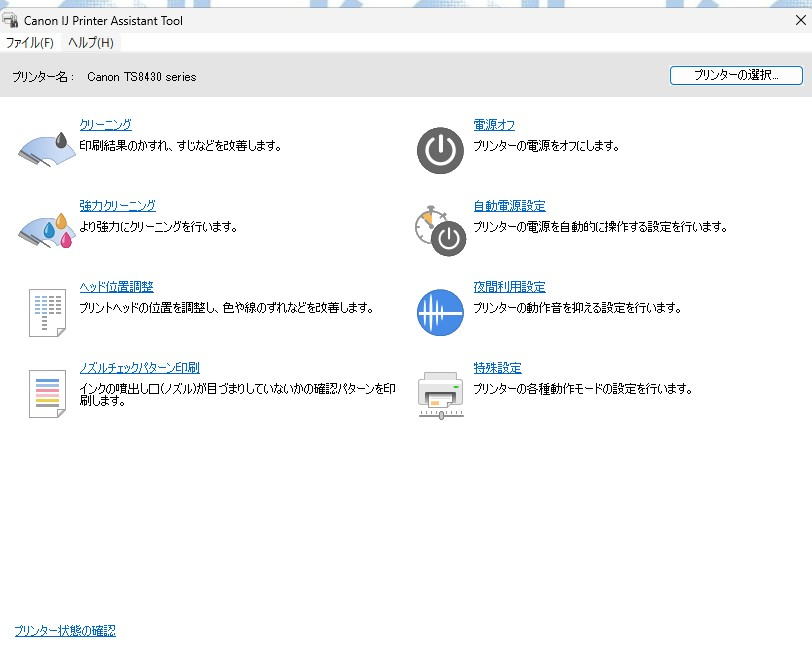
Task: Click the printer name text Canon TS8430 series
Action: coord(141,77)
